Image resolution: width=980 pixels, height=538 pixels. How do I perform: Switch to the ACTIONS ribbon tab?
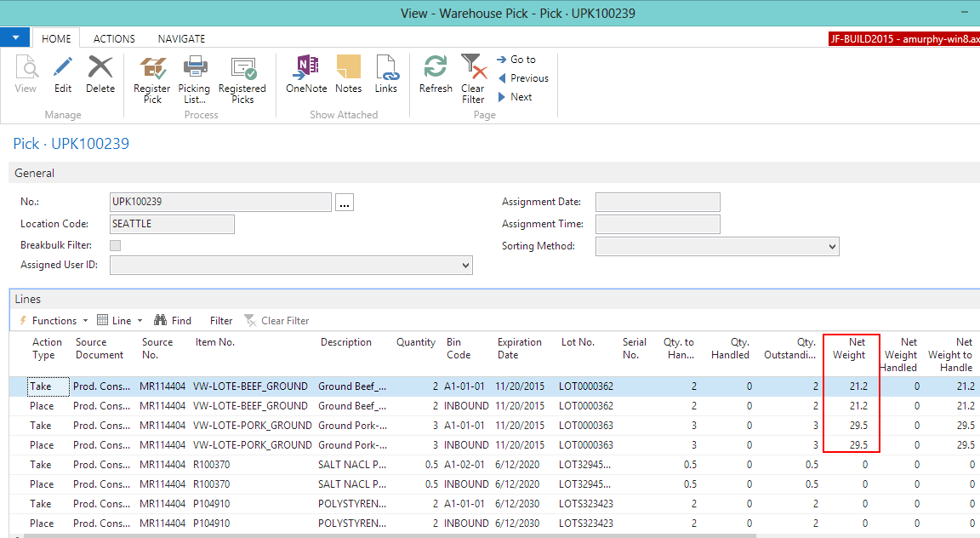114,38
